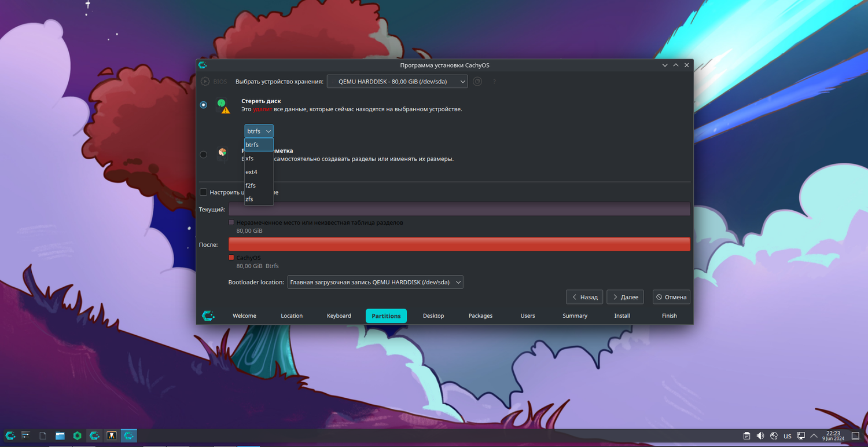Image resolution: width=868 pixels, height=447 pixels.
Task: Click the 'Стереть диск' heading text
Action: [x=261, y=101]
